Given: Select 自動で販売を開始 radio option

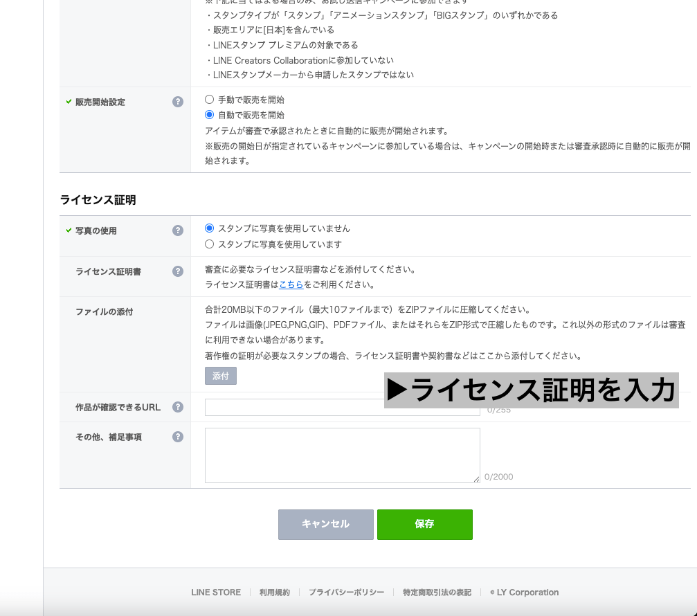Looking at the screenshot, I should tap(209, 114).
